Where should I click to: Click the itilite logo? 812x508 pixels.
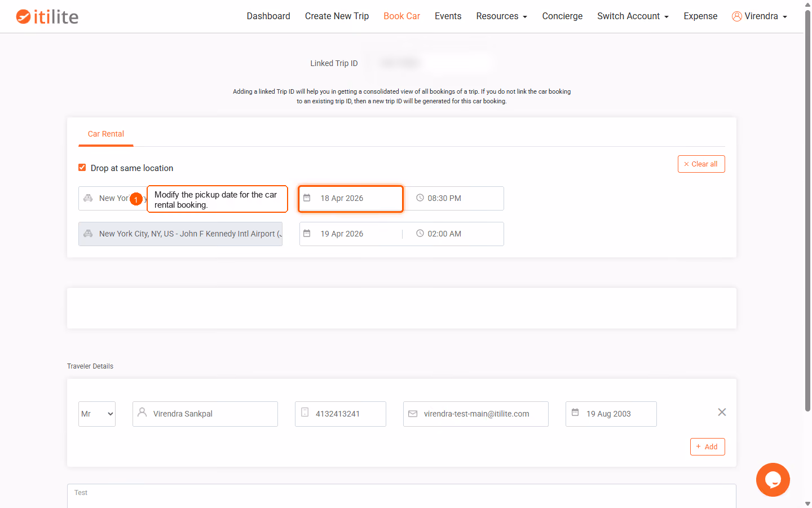[x=47, y=16]
